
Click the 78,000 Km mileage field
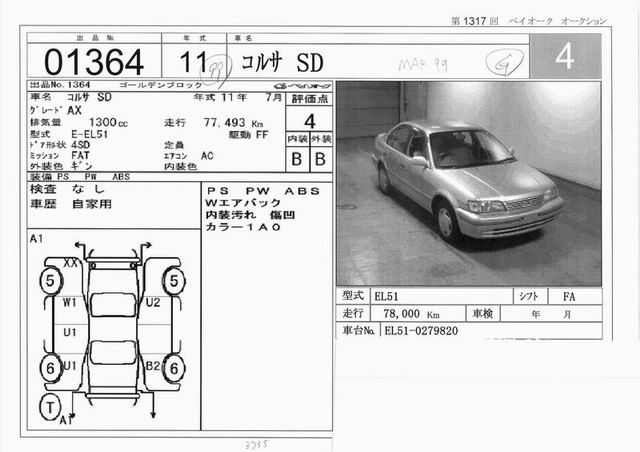[415, 313]
